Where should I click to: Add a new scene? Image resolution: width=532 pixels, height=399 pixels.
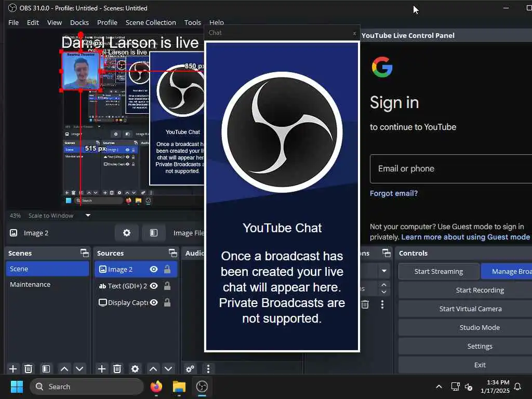(x=13, y=369)
